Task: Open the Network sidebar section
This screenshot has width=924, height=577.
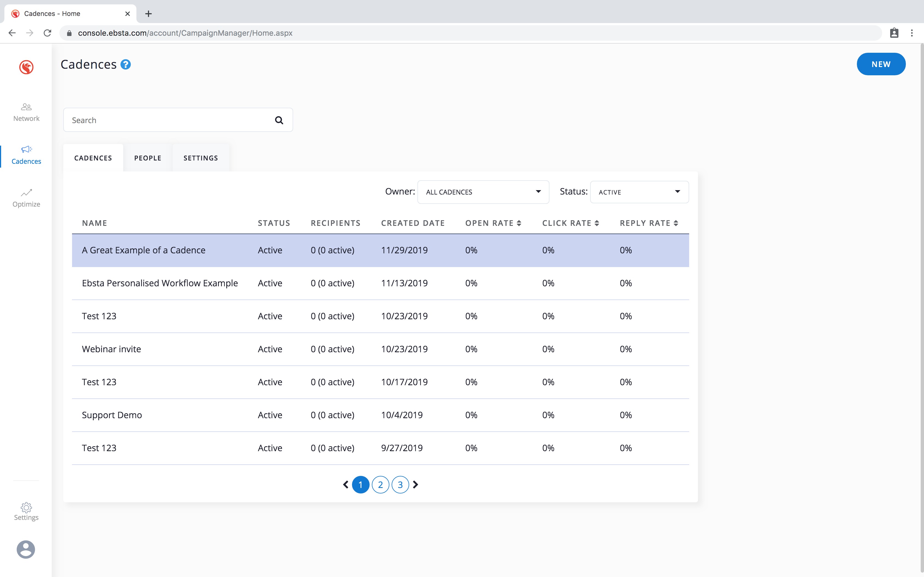Action: (x=26, y=112)
